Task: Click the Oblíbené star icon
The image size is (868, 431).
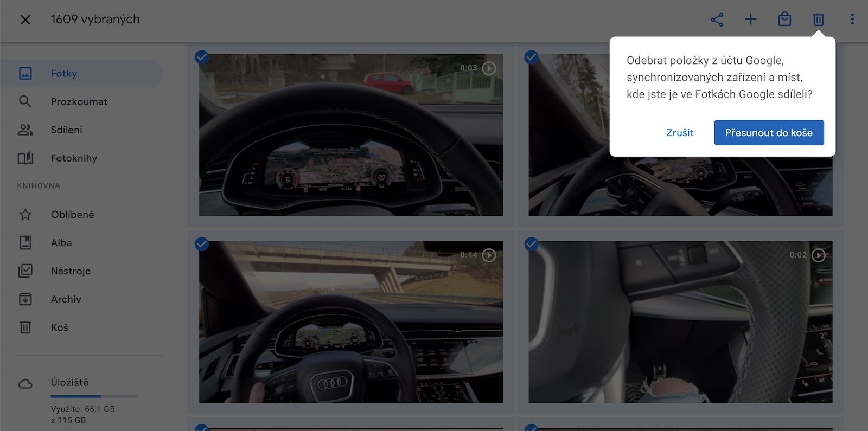Action: 25,215
